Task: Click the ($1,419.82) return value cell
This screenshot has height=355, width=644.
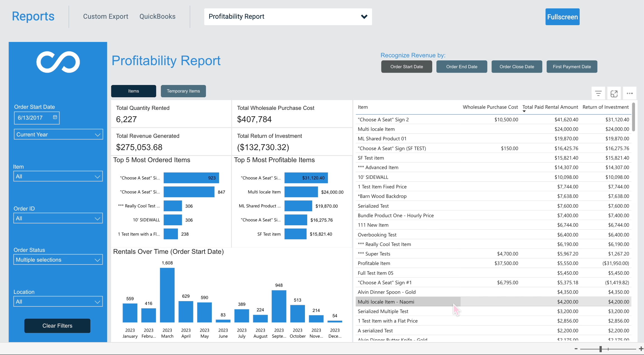Action: click(617, 283)
